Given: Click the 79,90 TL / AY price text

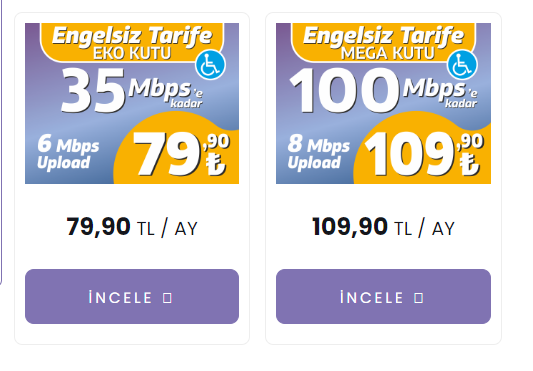Looking at the screenshot, I should tap(132, 227).
